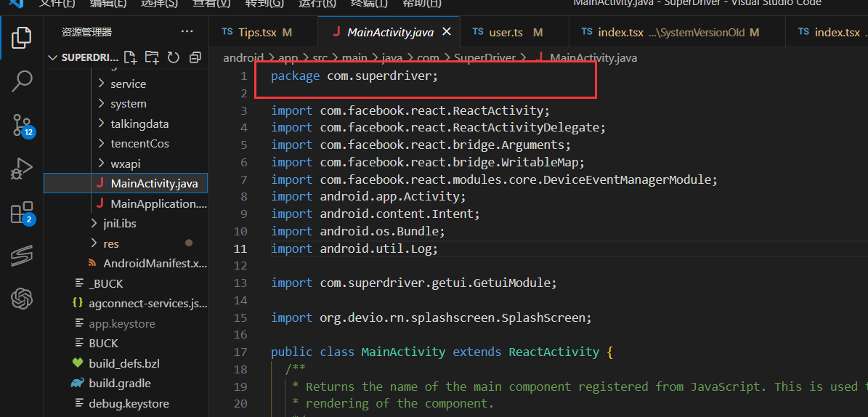This screenshot has height=417, width=868.
Task: Close the MainActivity.java tab
Action: coord(446,31)
